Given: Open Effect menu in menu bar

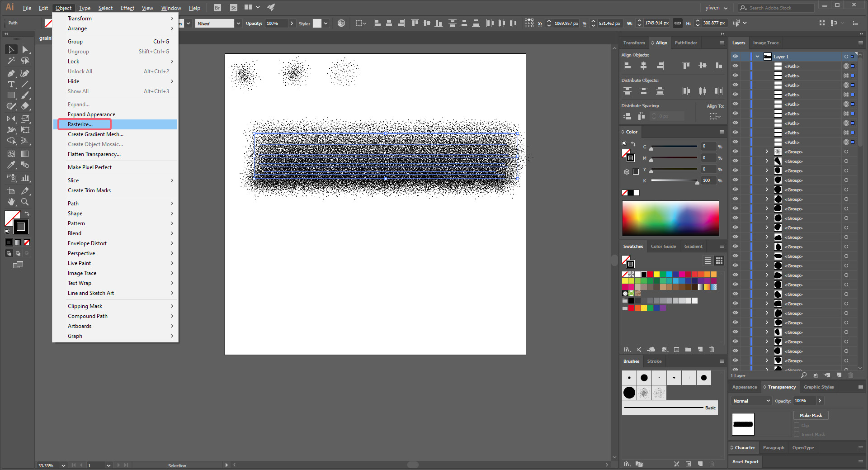Looking at the screenshot, I should (127, 8).
